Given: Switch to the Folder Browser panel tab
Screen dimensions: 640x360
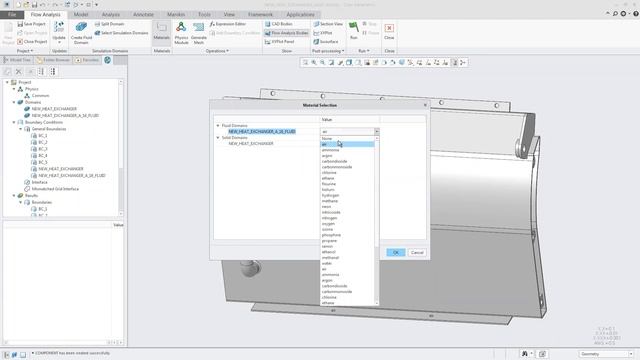Looking at the screenshot, I should [53, 60].
